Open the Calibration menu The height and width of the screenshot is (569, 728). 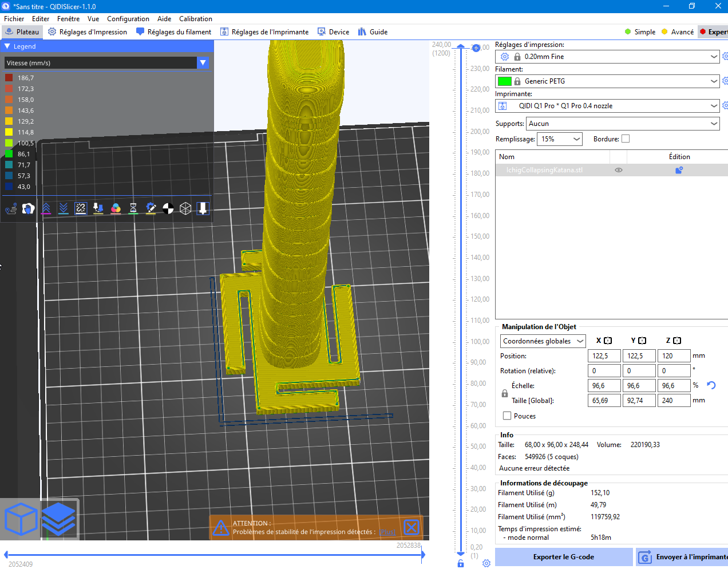coord(195,19)
